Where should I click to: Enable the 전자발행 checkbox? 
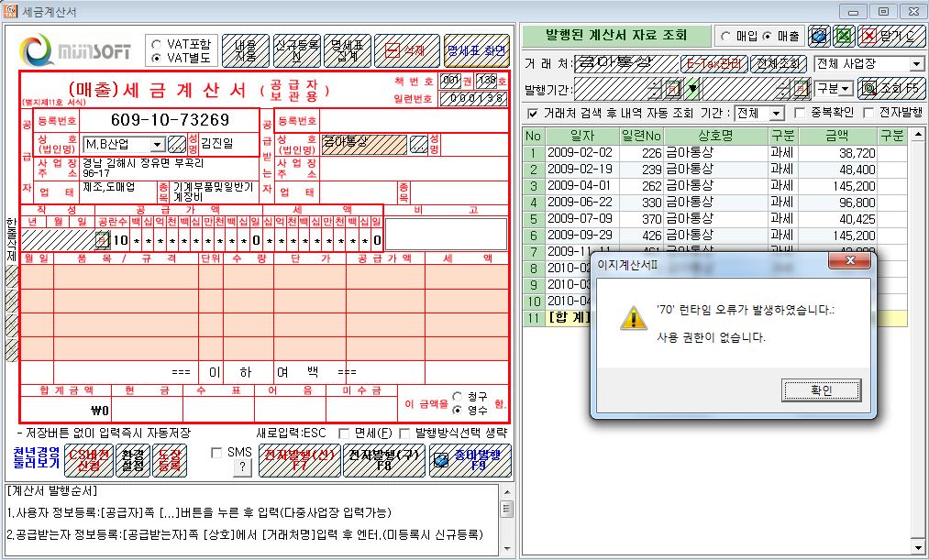868,113
